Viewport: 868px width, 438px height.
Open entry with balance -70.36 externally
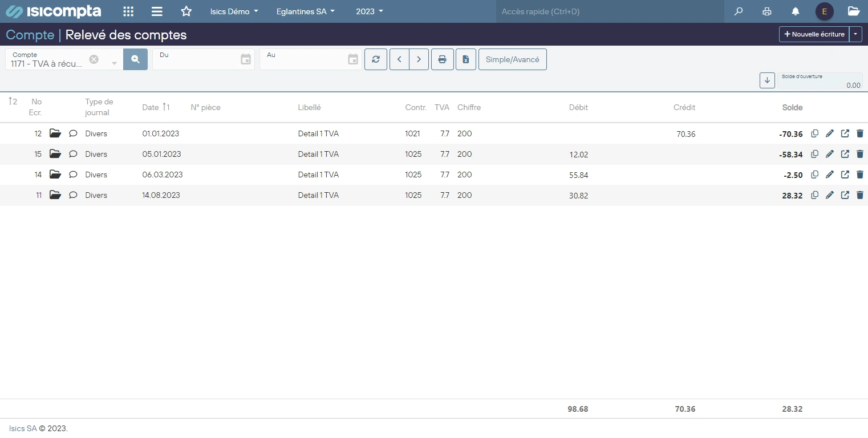click(x=845, y=133)
